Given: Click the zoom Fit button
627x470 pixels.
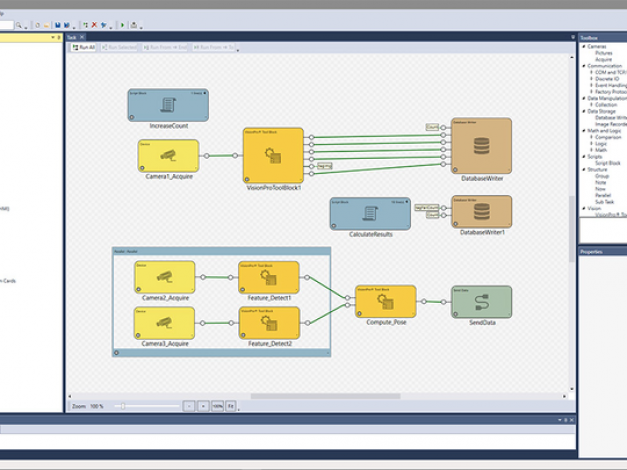Looking at the screenshot, I should coord(231,406).
